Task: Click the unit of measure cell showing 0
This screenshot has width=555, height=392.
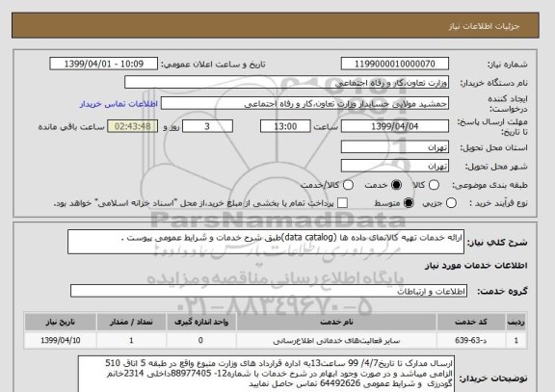Action: pos(200,340)
